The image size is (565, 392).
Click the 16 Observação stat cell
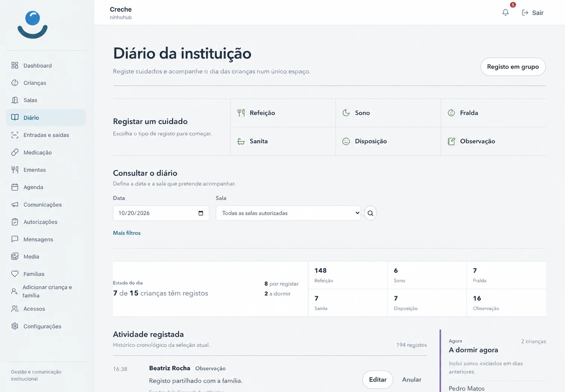tap(506, 303)
